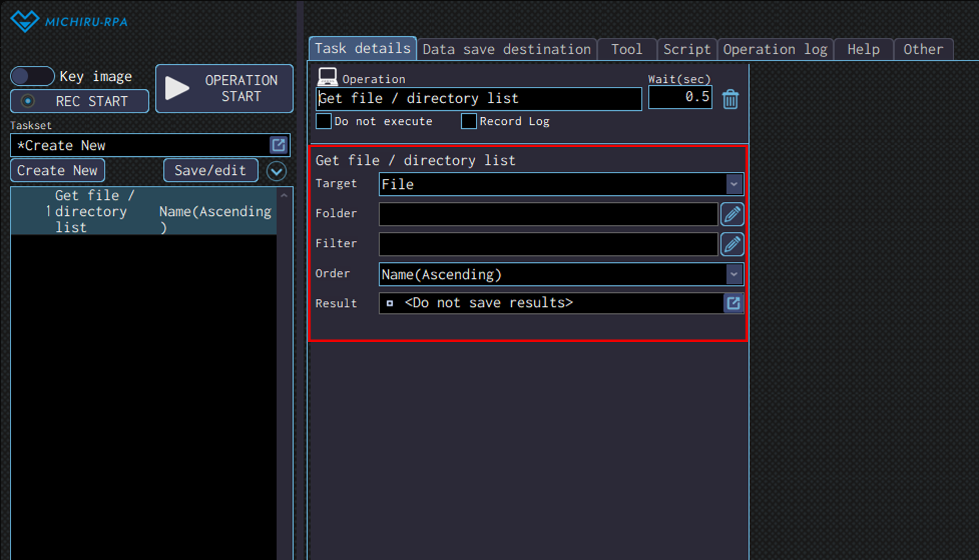Viewport: 979px width, 560px height.
Task: Check the Record Log checkbox
Action: [468, 121]
